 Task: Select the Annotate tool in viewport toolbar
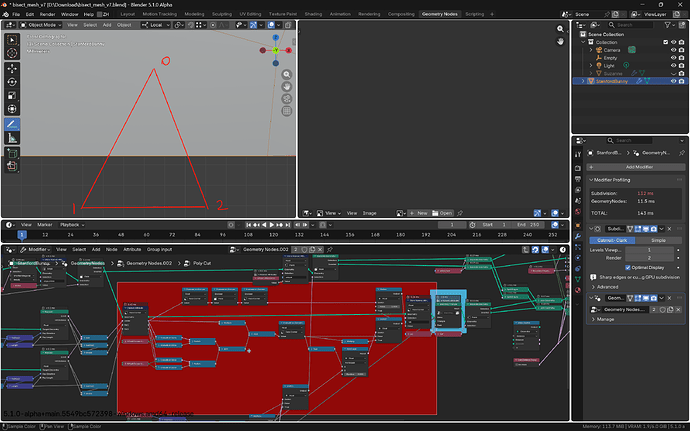coord(12,124)
